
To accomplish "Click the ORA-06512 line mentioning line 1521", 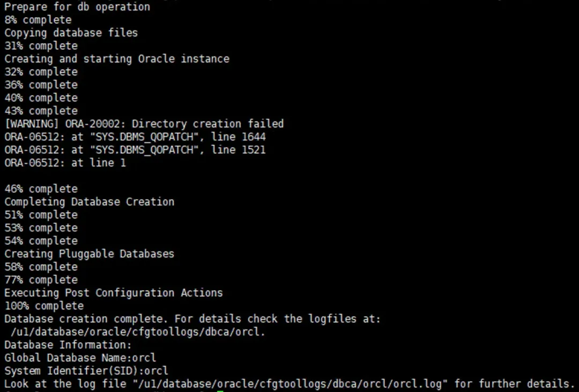I will point(135,150).
